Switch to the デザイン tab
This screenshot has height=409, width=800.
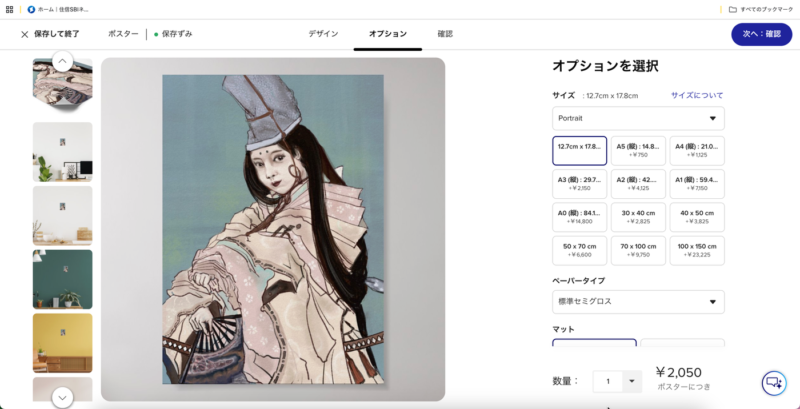click(323, 34)
